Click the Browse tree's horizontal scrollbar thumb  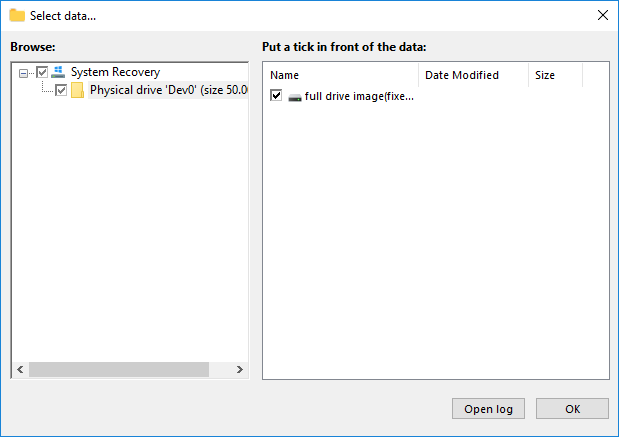click(x=118, y=370)
